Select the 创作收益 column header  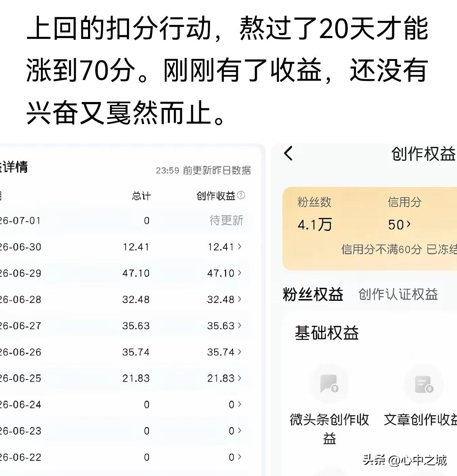216,196
